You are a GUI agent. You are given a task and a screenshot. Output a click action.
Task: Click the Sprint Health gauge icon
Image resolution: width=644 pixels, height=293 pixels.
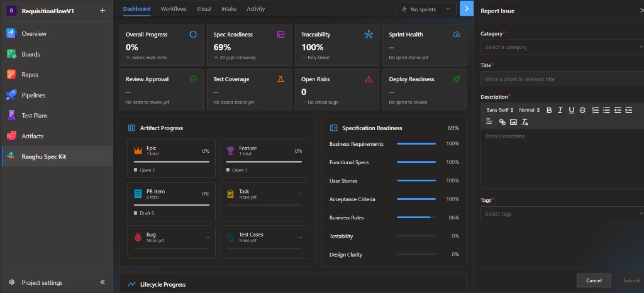pyautogui.click(x=457, y=35)
